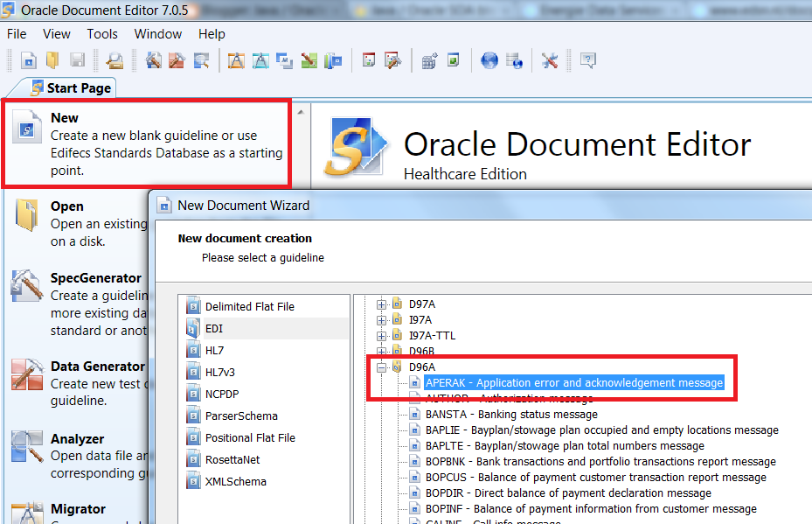The image size is (812, 524).
Task: Collapse the D96A tree node
Action: pyautogui.click(x=382, y=367)
